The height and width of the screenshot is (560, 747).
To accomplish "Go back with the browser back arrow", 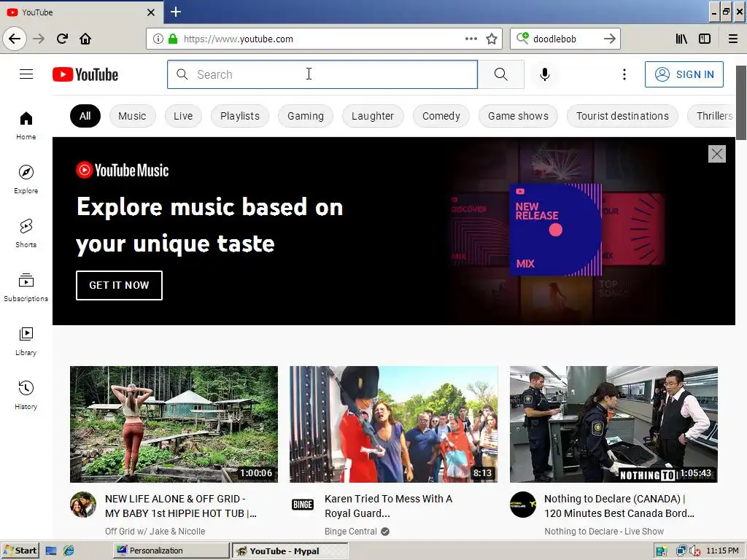I will [15, 39].
